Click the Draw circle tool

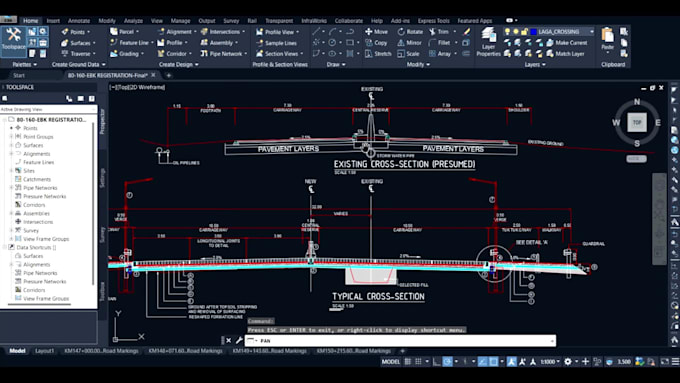pos(332,43)
